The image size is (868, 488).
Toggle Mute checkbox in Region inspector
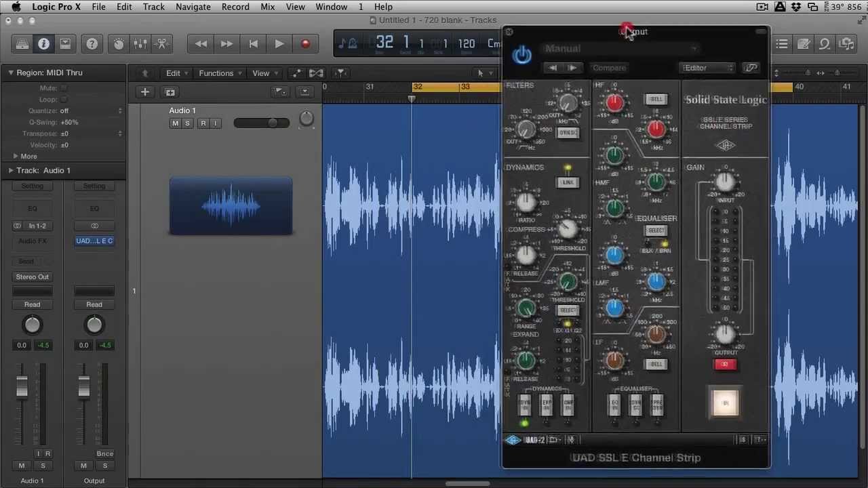pos(64,87)
